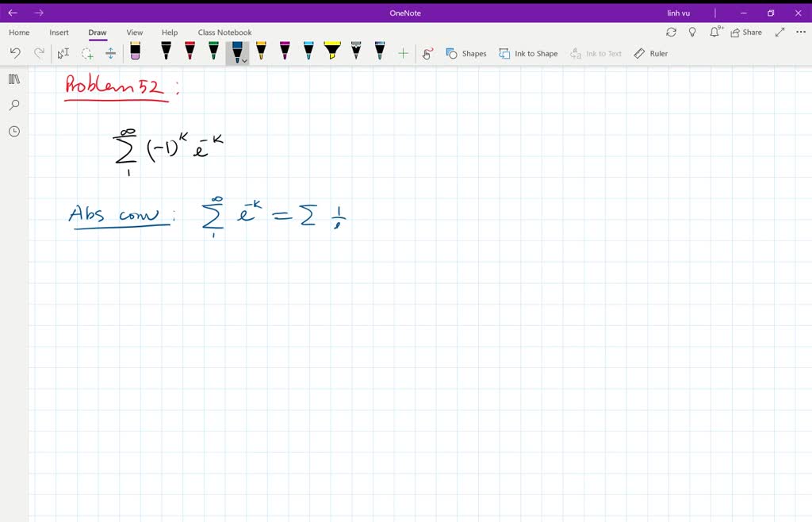This screenshot has width=812, height=522.
Task: Open the Shapes tool
Action: (467, 53)
